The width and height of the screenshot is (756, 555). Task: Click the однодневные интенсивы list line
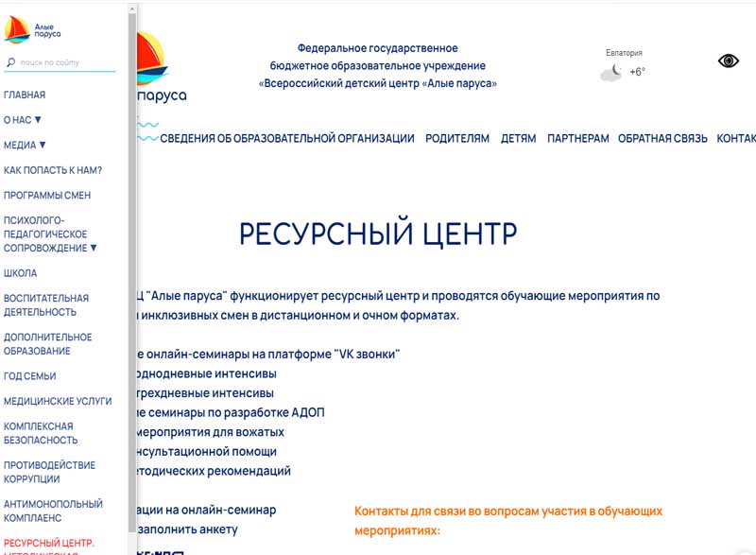pos(206,373)
